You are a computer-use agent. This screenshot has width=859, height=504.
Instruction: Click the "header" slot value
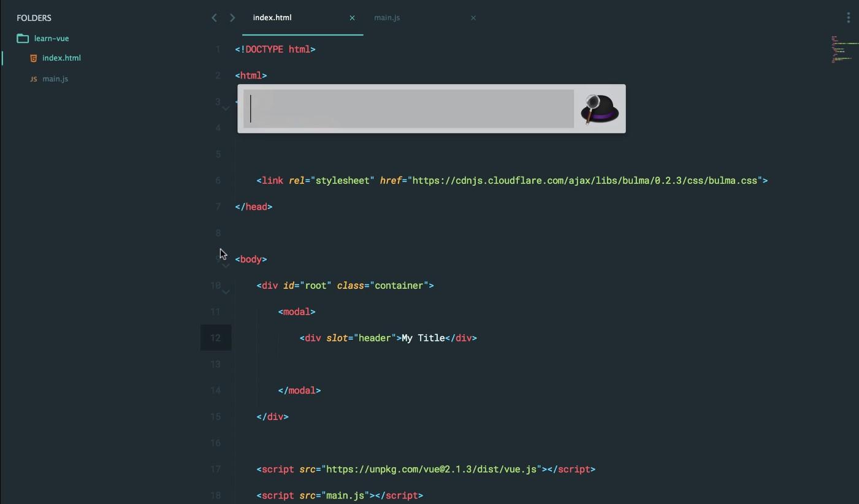375,338
